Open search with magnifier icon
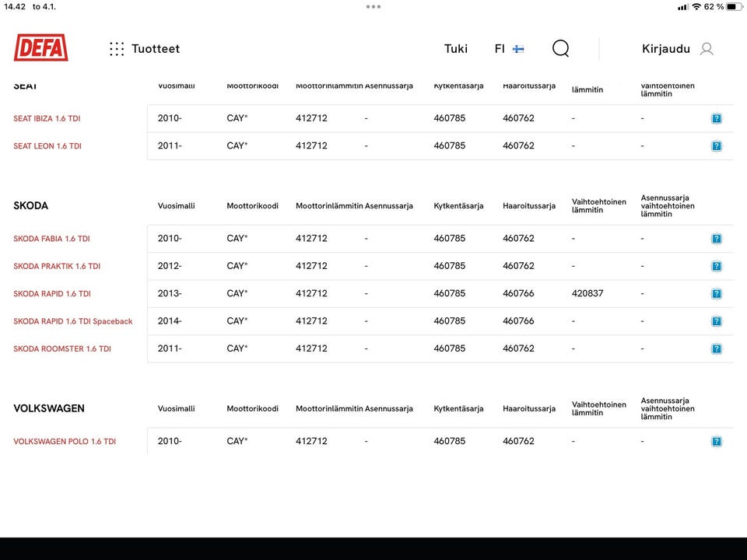 click(x=561, y=48)
